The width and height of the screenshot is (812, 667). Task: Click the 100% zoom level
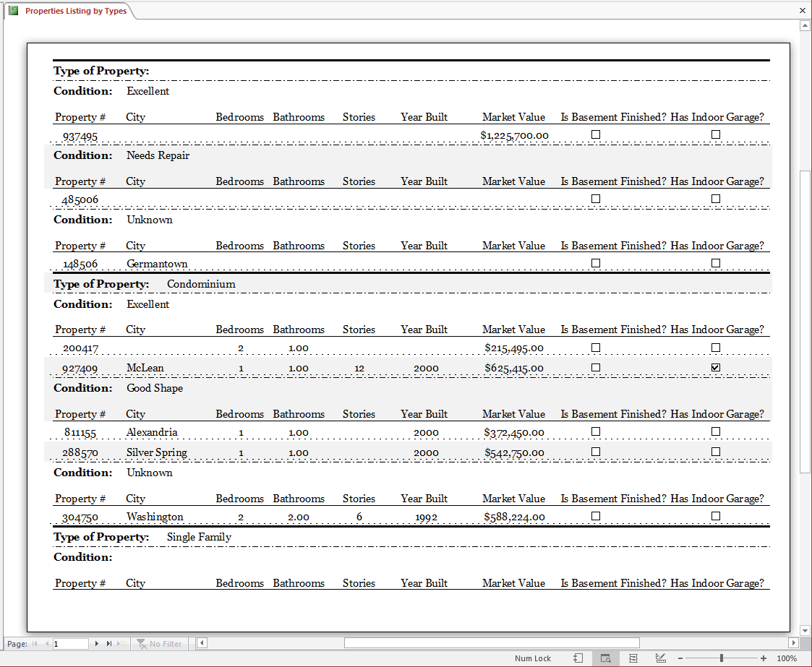(x=787, y=658)
